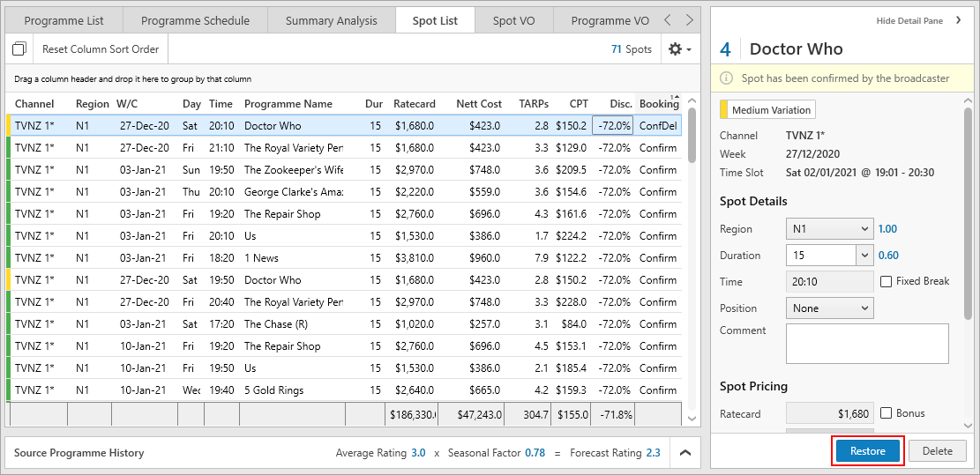Click the info icon in the confirmation banner
Viewport: 980px width, 475px height.
pos(726,78)
